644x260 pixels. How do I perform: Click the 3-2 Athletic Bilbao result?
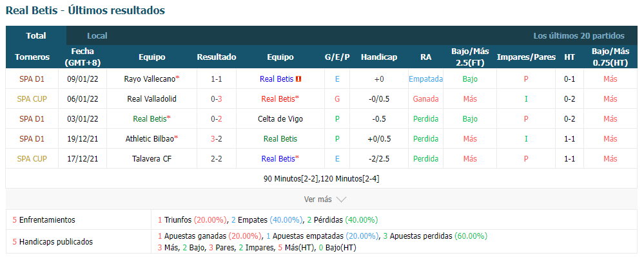click(x=217, y=138)
